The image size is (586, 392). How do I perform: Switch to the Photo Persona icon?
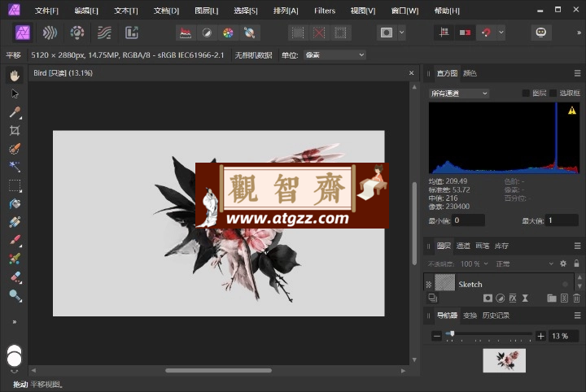[23, 33]
